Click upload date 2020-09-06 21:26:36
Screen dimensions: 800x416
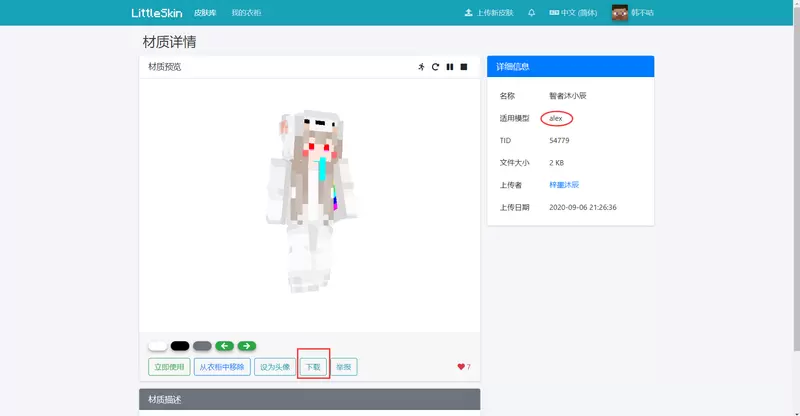pos(583,207)
